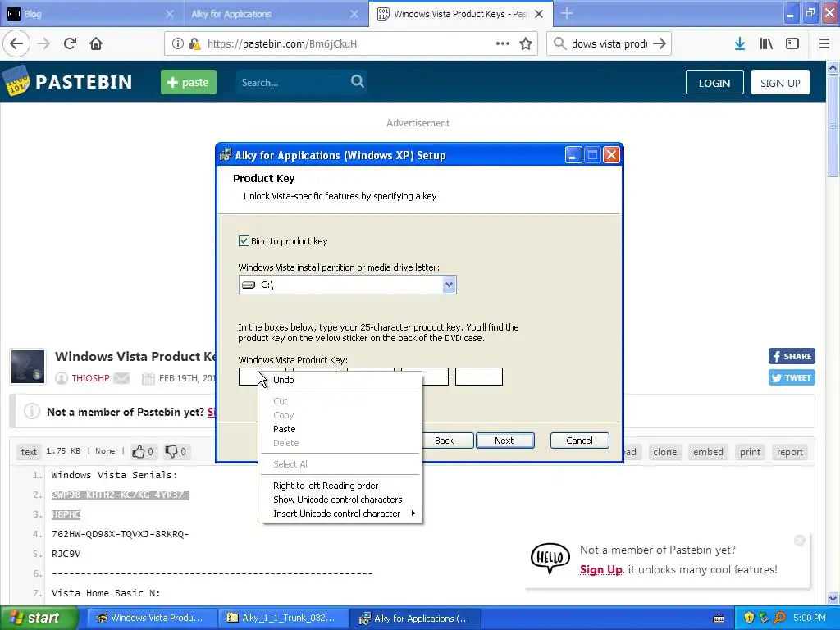Viewport: 840px width, 630px height.
Task: Reload the Pastebin page
Action: 71,44
